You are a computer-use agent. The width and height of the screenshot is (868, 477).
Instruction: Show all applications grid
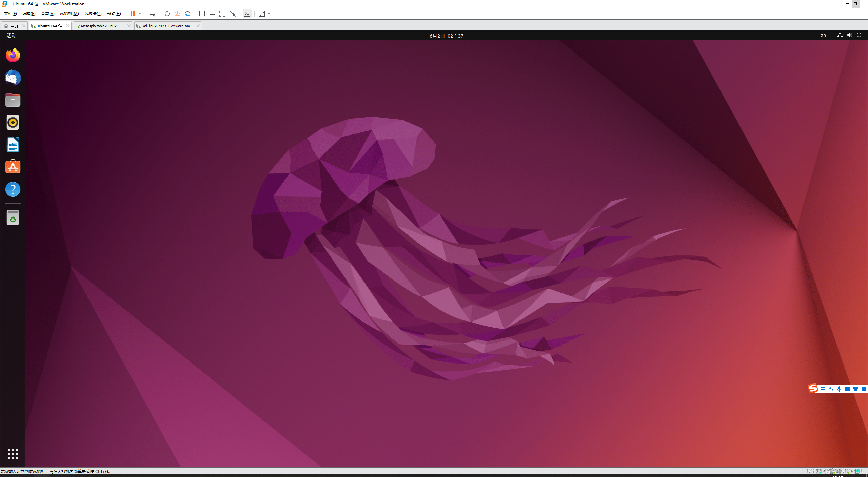[13, 454]
